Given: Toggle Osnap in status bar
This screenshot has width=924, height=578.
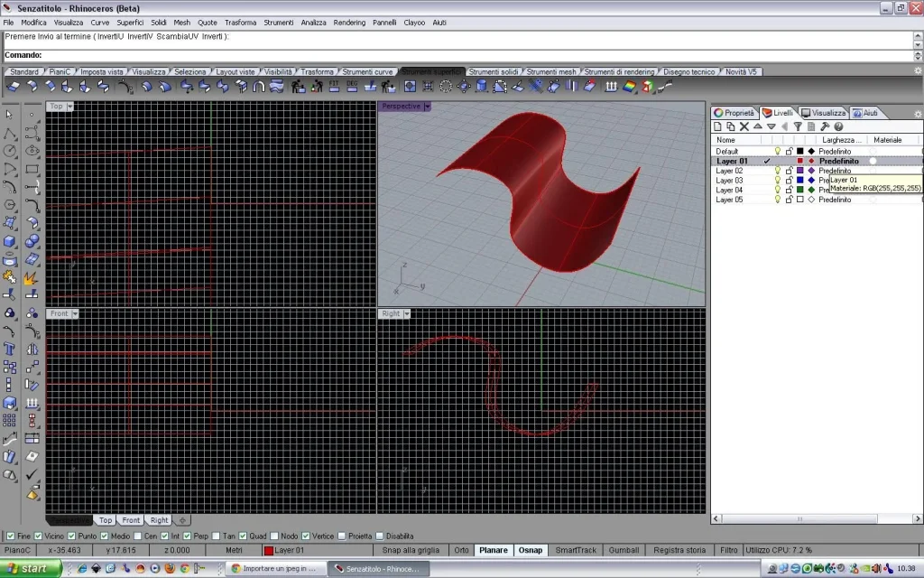Looking at the screenshot, I should point(531,550).
